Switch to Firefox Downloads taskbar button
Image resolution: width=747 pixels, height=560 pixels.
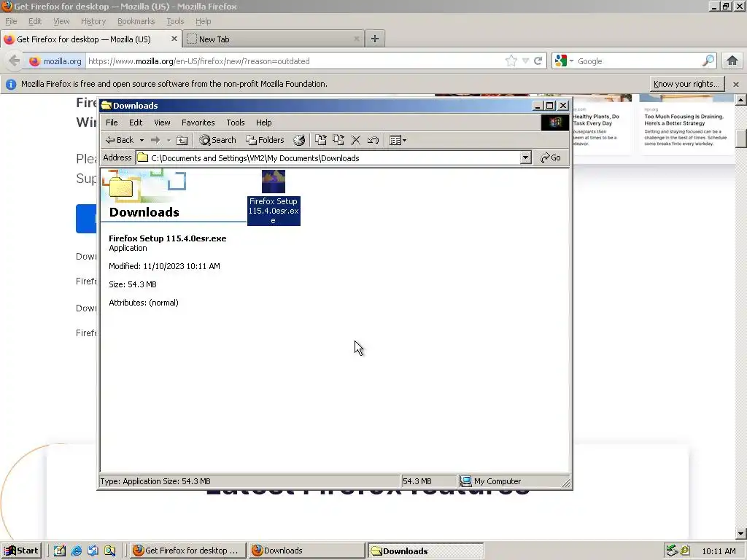(x=306, y=551)
